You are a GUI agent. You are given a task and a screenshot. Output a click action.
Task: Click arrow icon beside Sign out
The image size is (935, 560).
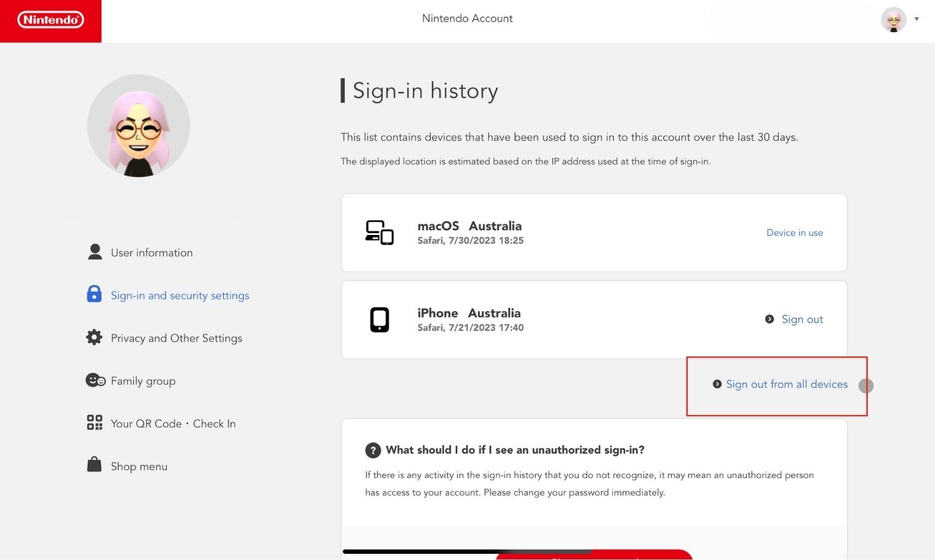click(x=770, y=319)
